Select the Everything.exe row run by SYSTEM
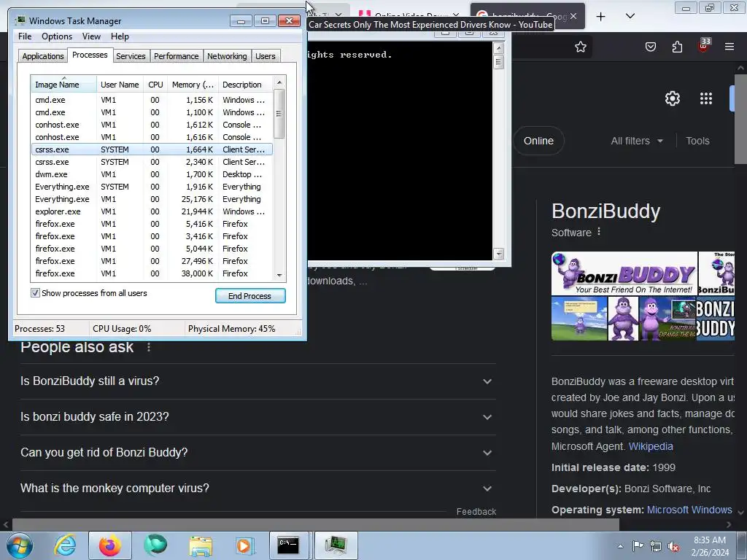747x560 pixels. click(x=152, y=187)
